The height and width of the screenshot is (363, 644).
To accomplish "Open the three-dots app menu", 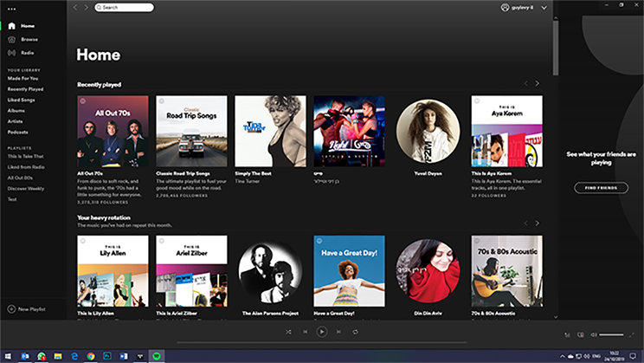I will click(11, 10).
